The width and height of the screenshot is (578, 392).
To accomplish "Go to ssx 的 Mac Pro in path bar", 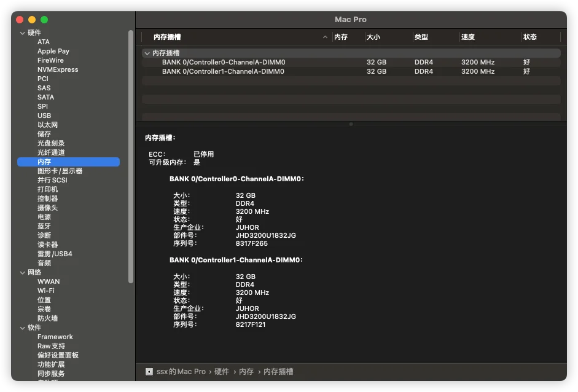I will [x=181, y=372].
